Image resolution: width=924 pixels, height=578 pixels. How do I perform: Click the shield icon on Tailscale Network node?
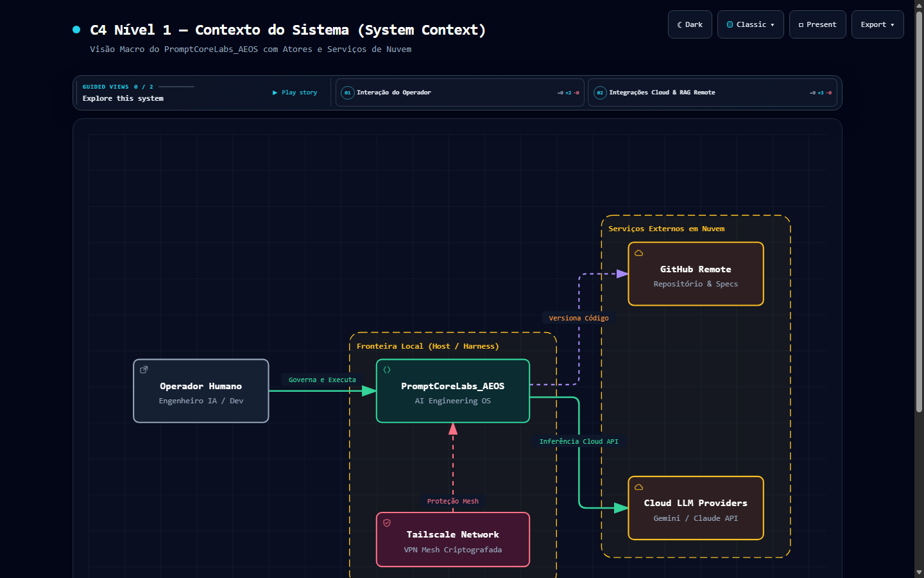click(x=387, y=523)
